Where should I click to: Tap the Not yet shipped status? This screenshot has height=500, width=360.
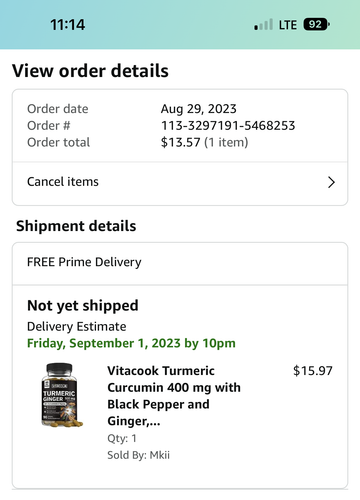(83, 306)
